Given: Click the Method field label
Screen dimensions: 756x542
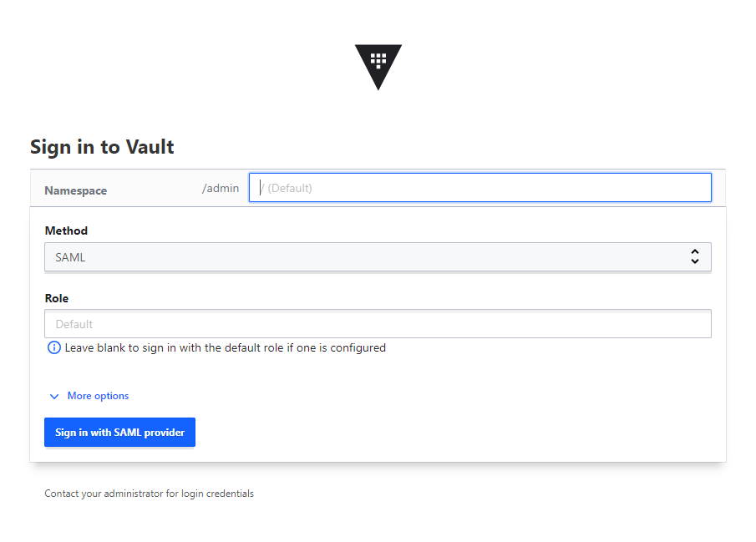Looking at the screenshot, I should pyautogui.click(x=66, y=230).
